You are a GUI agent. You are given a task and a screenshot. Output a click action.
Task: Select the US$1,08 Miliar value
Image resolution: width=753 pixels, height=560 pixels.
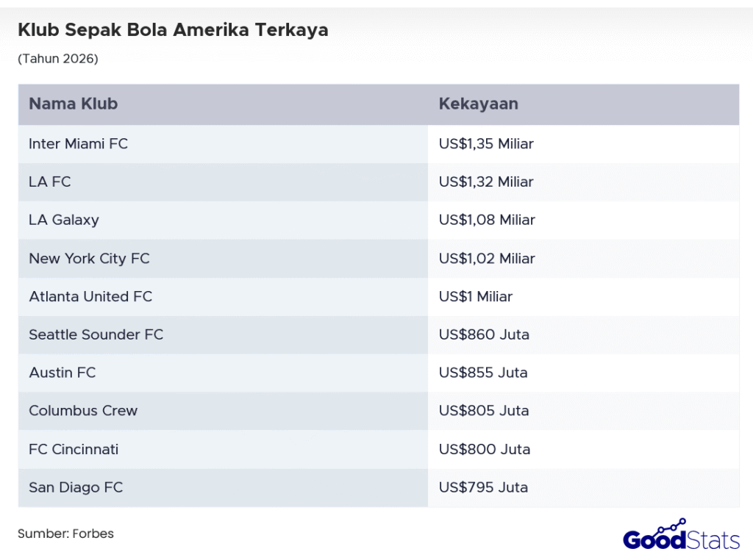pyautogui.click(x=487, y=220)
